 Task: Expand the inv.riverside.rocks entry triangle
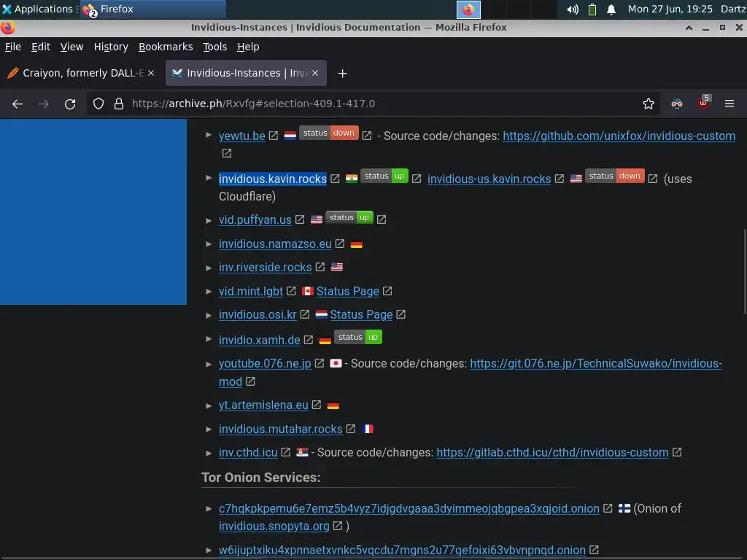click(208, 268)
